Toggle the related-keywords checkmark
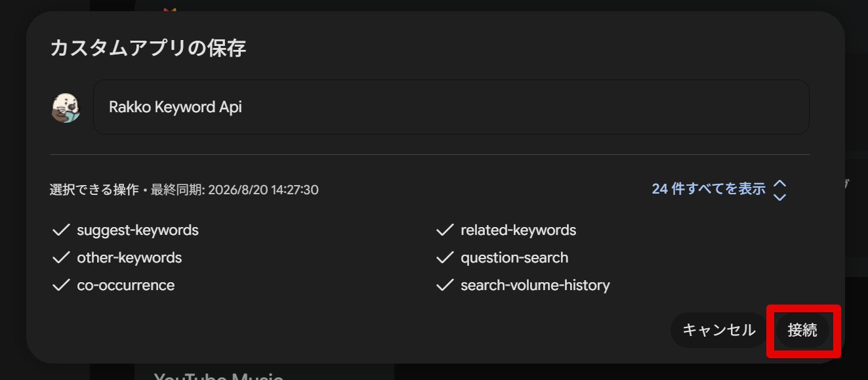The image size is (868, 380). point(445,230)
